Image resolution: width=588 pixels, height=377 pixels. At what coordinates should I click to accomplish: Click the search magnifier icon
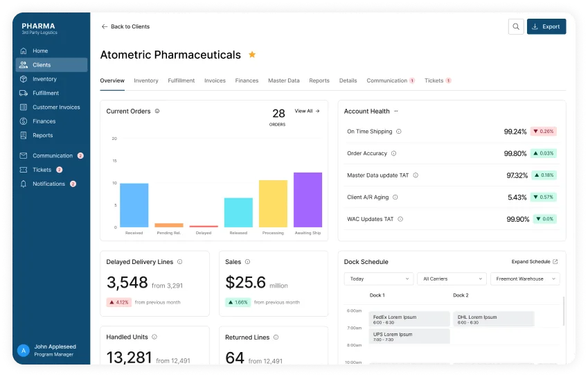pos(515,27)
